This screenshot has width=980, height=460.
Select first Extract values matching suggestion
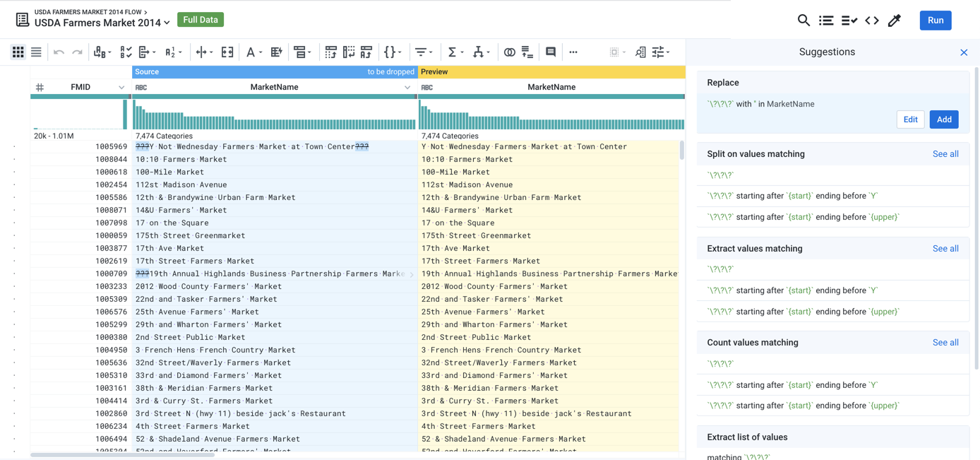833,269
